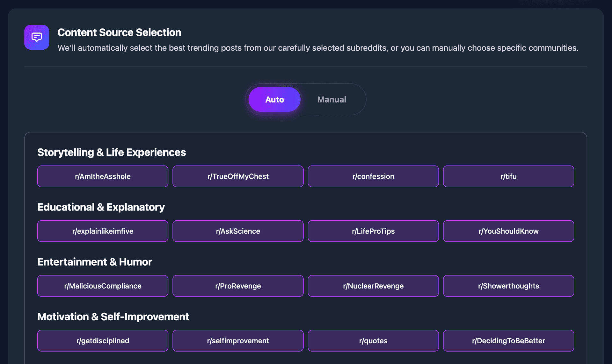Choose the r/AskScience community
Screen dimensions: 612x364
pos(238,231)
